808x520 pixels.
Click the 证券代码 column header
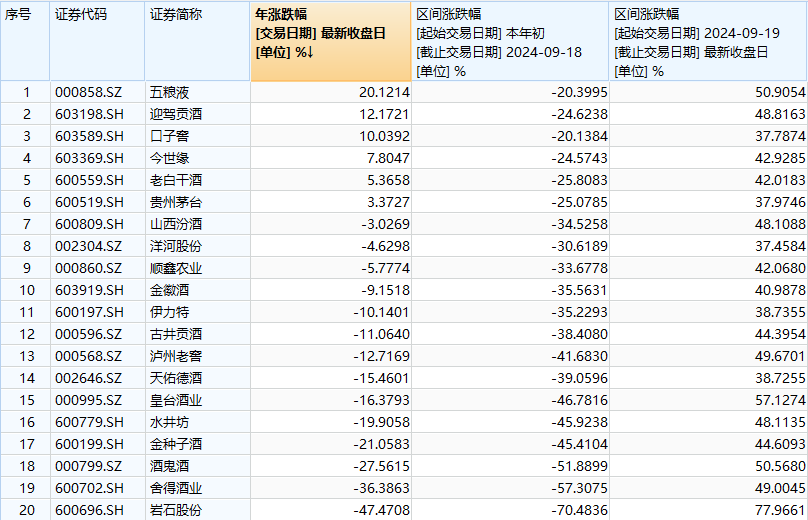click(97, 41)
